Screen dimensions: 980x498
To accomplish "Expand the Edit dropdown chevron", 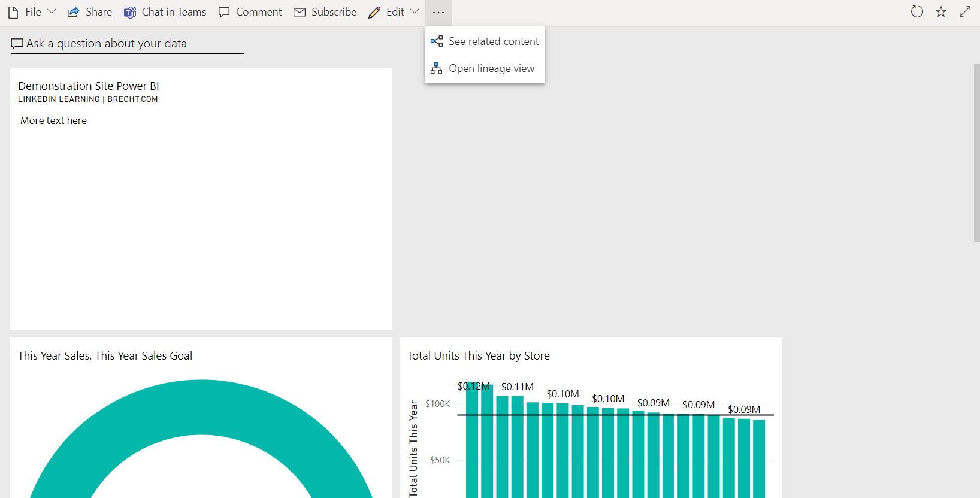I will (415, 11).
